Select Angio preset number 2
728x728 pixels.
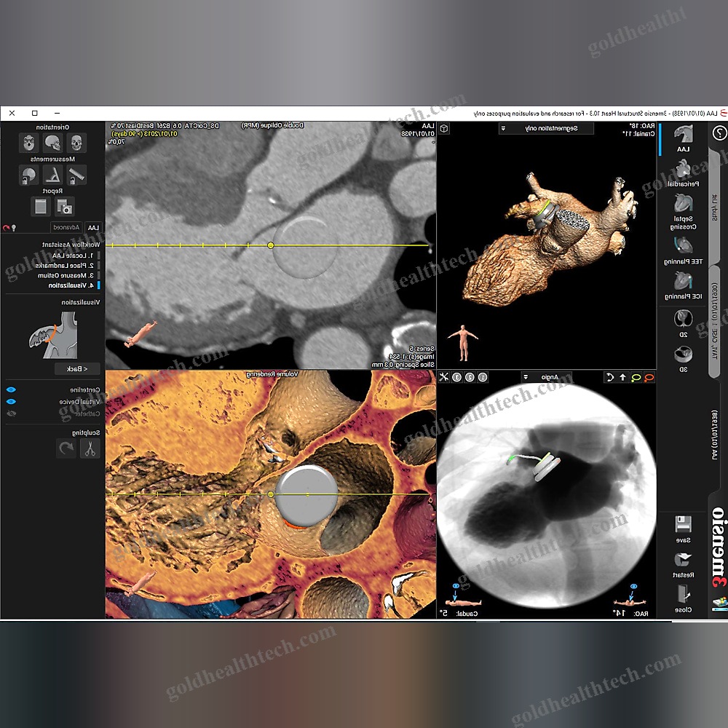pos(470,377)
